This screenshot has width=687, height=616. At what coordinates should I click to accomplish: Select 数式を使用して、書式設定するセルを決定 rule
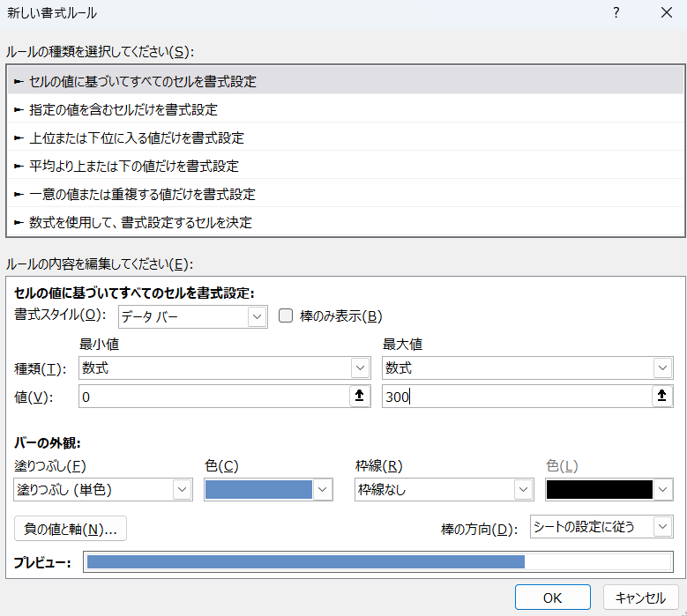140,222
